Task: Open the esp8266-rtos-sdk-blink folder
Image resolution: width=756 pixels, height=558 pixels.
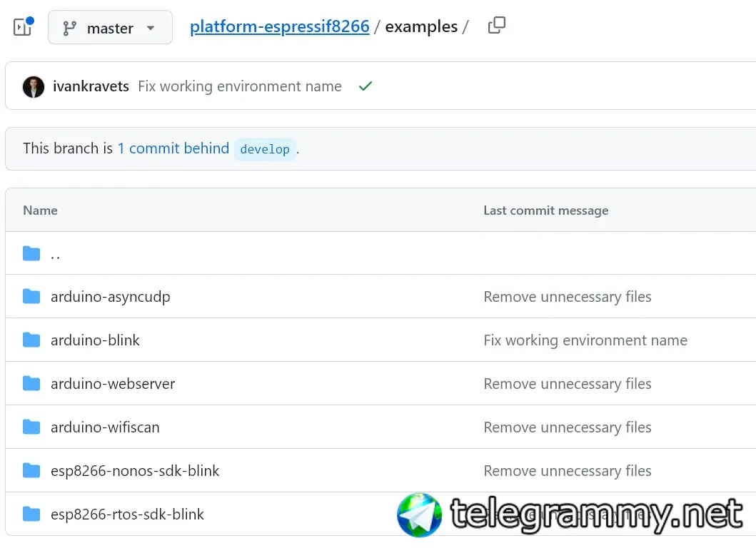Action: tap(127, 514)
